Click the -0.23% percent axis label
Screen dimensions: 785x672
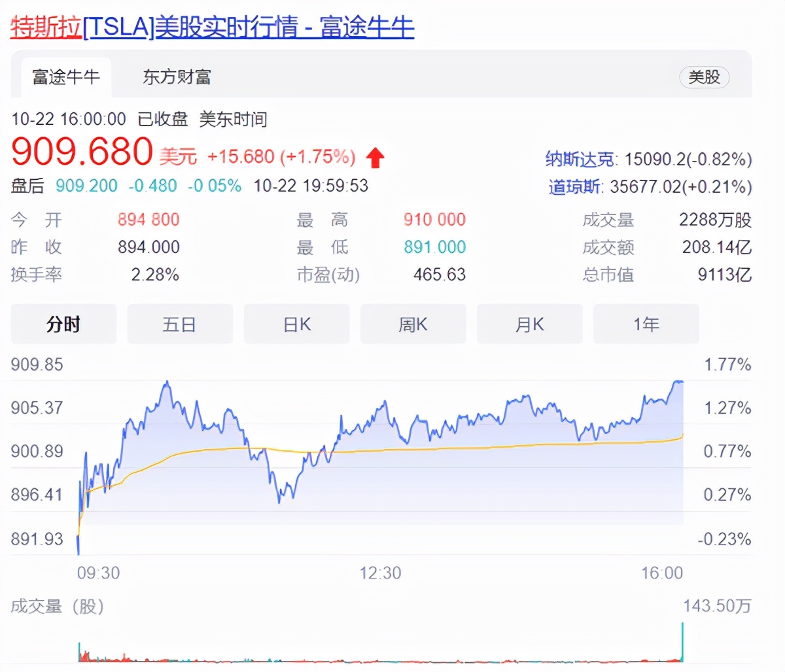click(724, 539)
